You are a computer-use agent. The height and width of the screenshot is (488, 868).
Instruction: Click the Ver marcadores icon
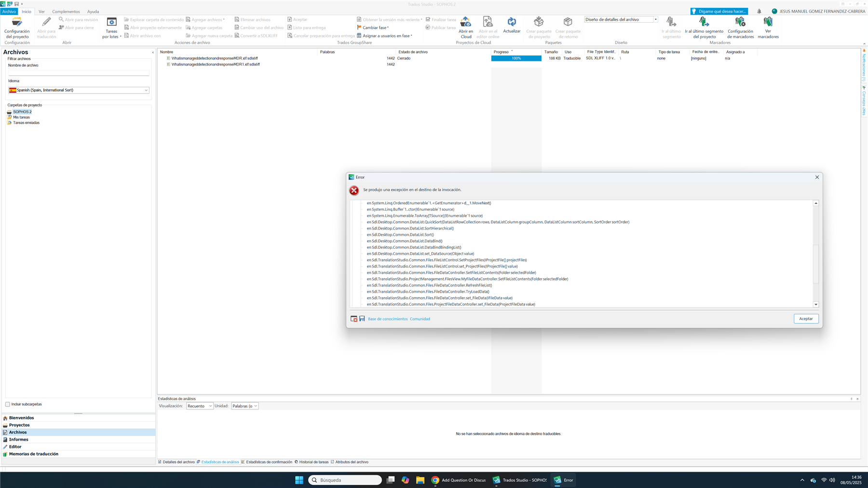click(768, 27)
